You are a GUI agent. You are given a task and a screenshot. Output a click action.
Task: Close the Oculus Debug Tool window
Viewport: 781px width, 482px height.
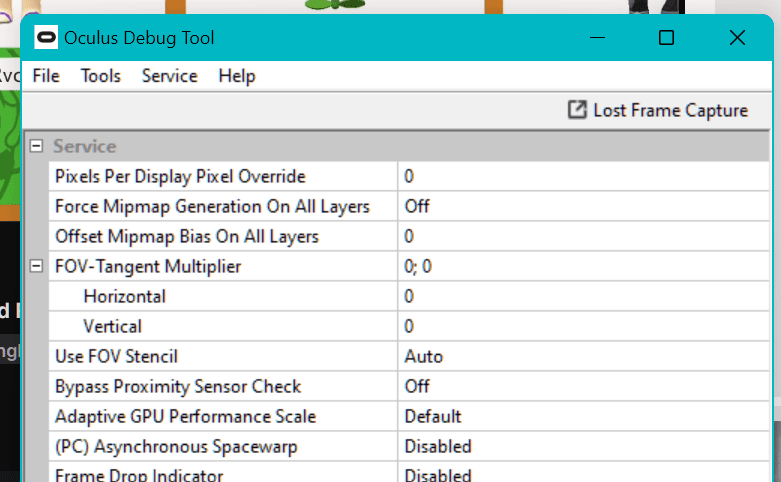[x=737, y=37]
